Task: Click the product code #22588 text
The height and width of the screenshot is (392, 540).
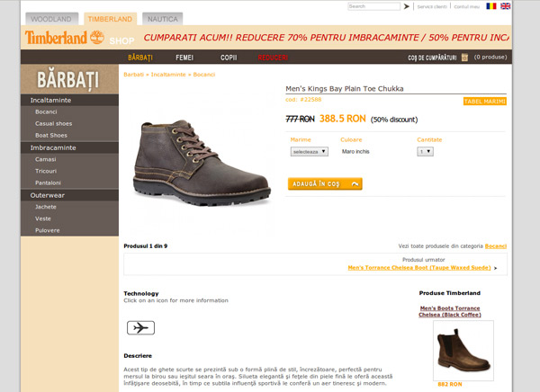Action: [303, 100]
